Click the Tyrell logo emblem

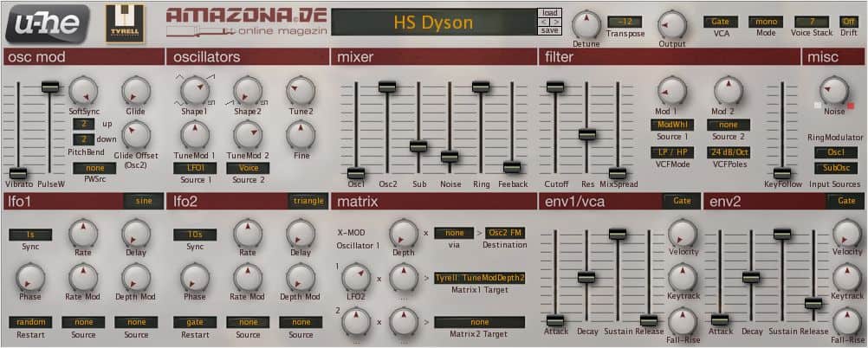coord(125,23)
